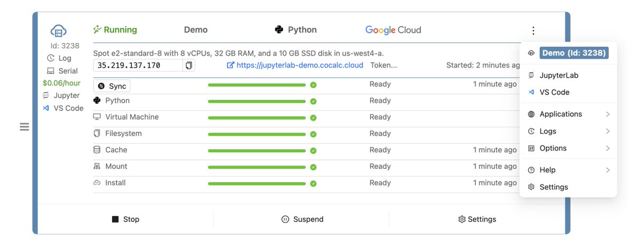Select VS Code in the dropdown menu
Screen dimensions: 644x245
[x=554, y=92]
